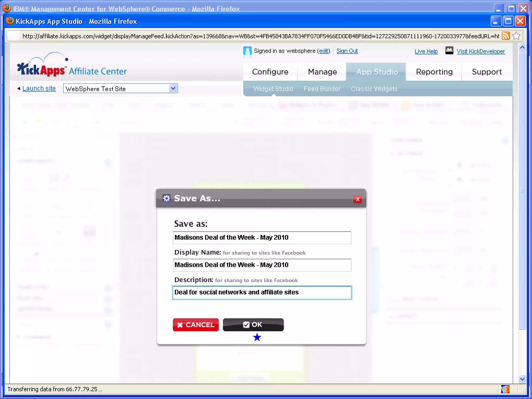Close the Save As dialog with red X
The height and width of the screenshot is (399, 532).
click(357, 199)
